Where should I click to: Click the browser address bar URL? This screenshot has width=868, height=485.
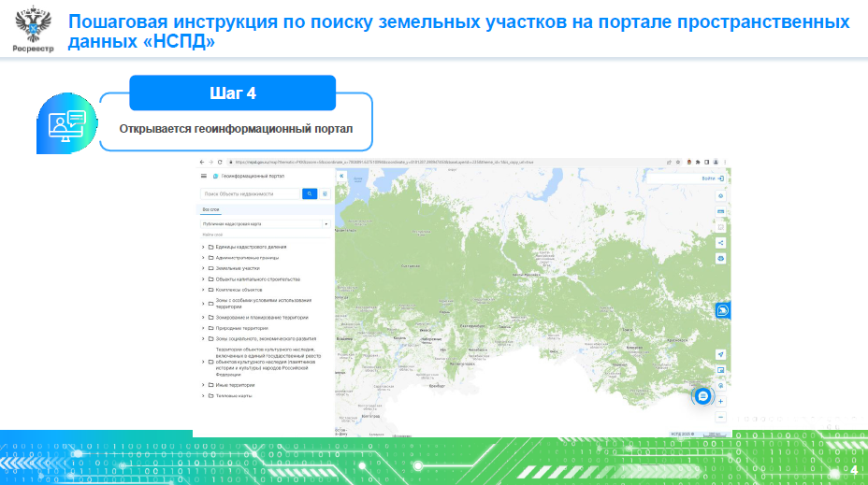384,162
